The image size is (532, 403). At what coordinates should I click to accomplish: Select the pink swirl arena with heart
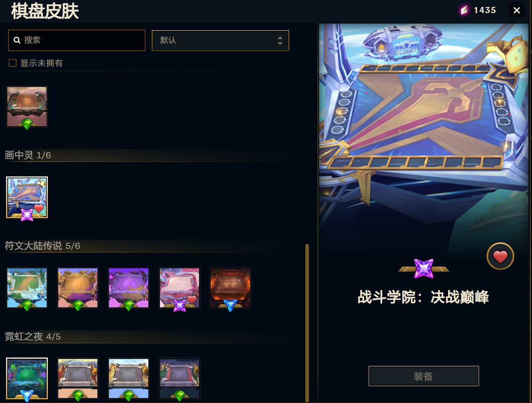click(179, 288)
